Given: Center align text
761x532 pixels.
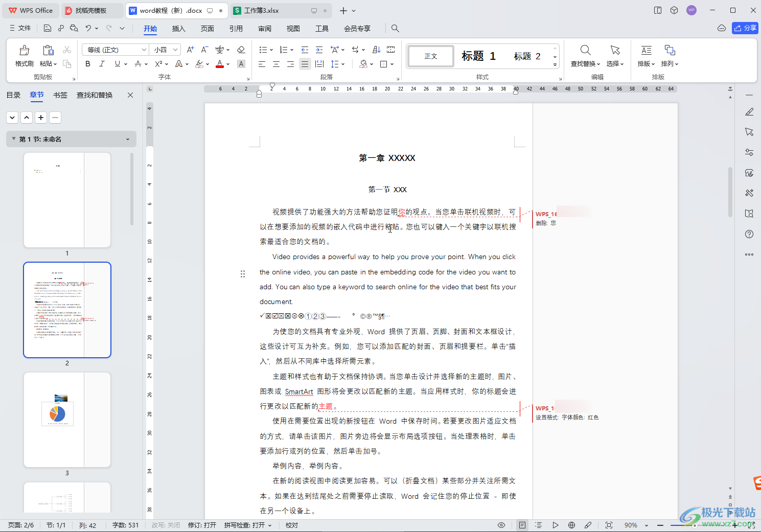Looking at the screenshot, I should (x=276, y=64).
